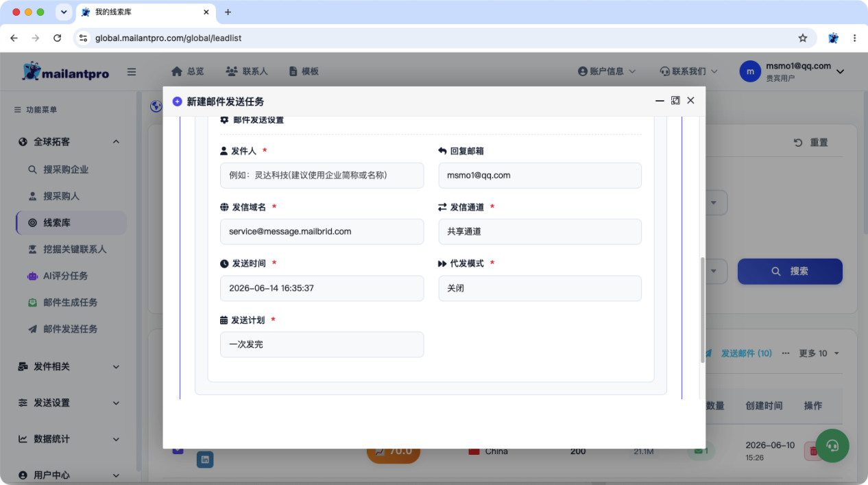Viewport: 868px width, 485px height.
Task: Open the Chrome three-dot menu
Action: tap(854, 38)
